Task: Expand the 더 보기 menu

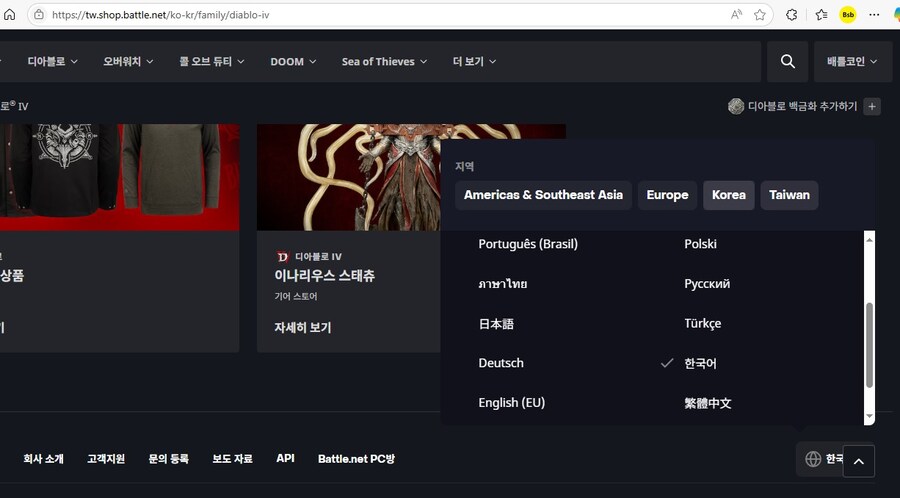Action: coord(474,61)
